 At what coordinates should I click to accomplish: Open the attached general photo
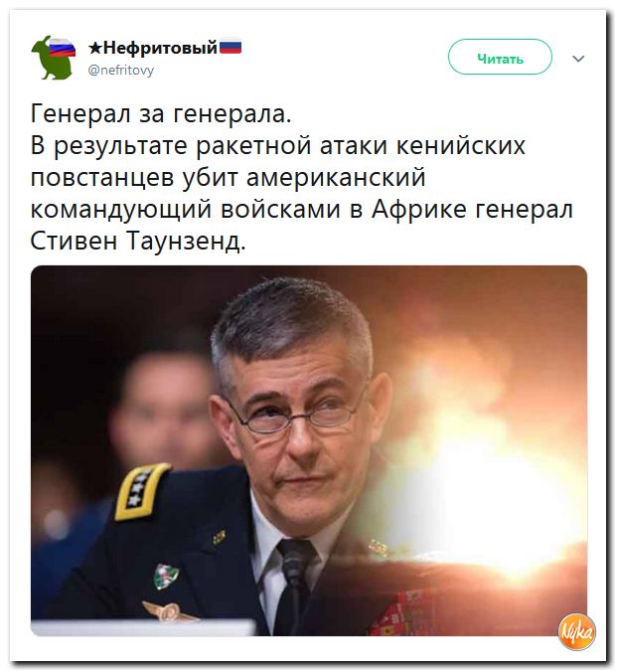(x=309, y=450)
